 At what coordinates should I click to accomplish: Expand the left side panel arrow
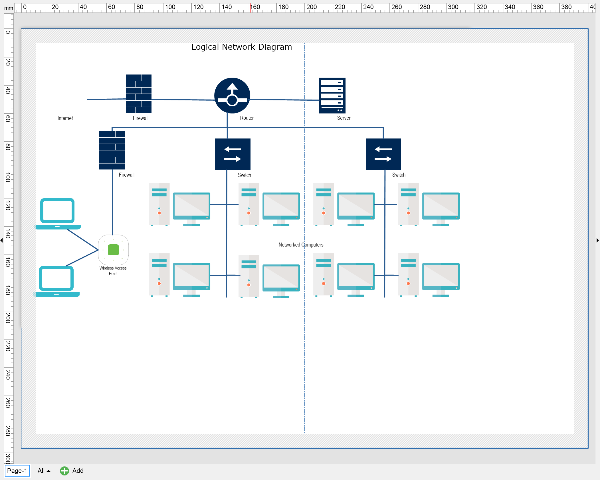click(x=2, y=240)
